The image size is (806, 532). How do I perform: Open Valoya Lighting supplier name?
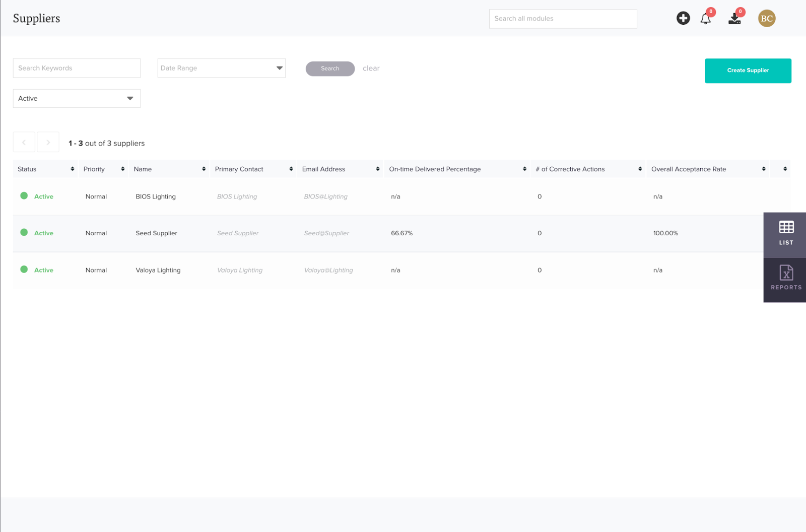[x=158, y=270]
